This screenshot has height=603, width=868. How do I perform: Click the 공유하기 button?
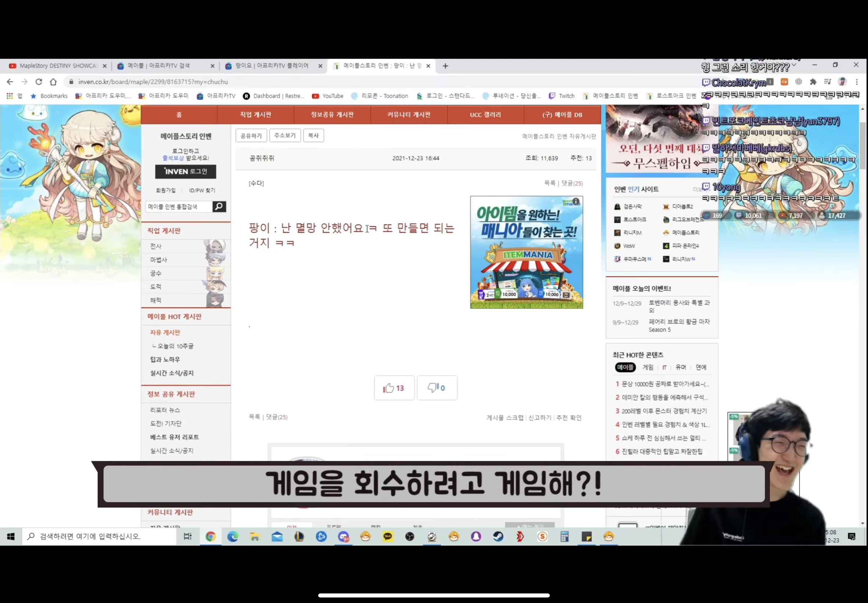coord(251,135)
